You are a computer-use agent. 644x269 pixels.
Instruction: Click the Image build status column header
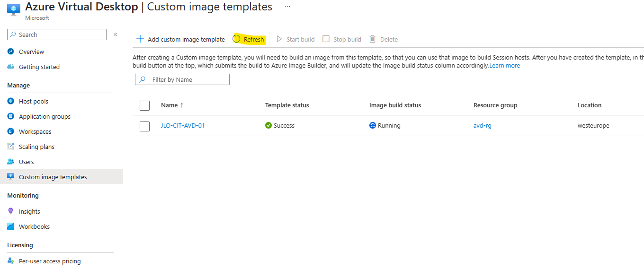[x=395, y=105]
